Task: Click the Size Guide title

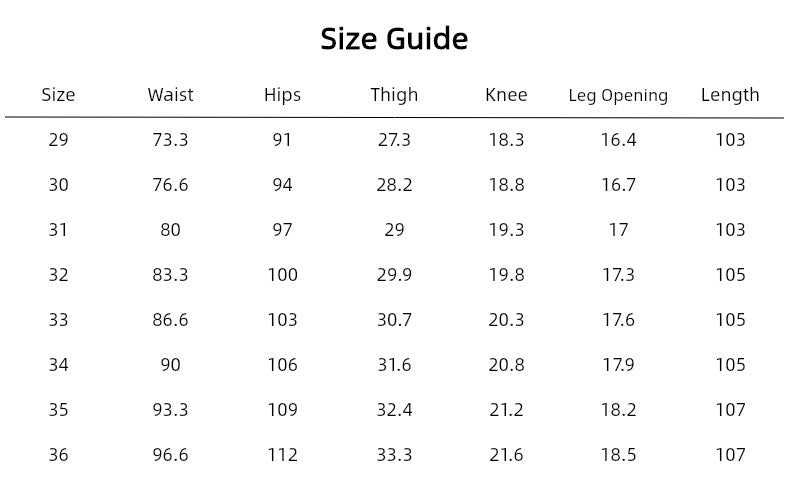Action: 394,39
